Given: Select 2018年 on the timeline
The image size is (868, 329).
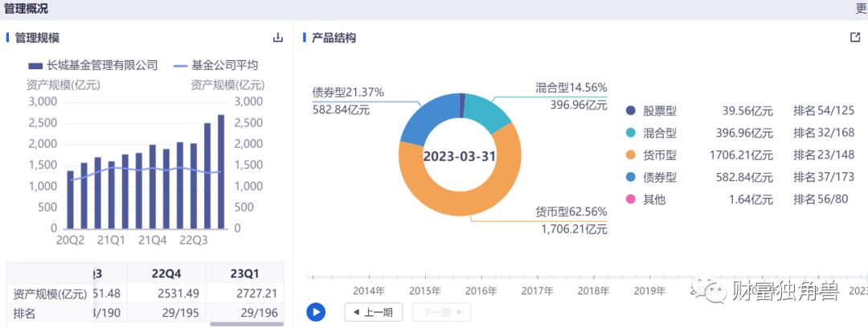Looking at the screenshot, I should click(x=593, y=290).
